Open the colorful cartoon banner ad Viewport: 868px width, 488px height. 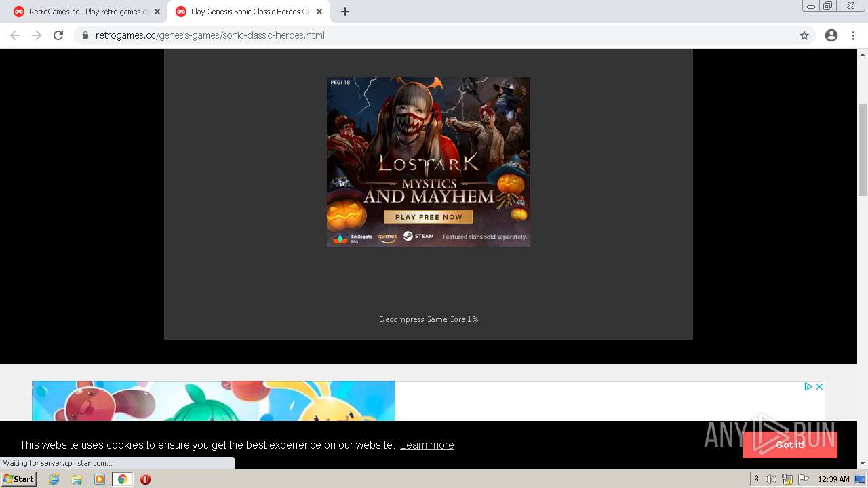[x=213, y=401]
